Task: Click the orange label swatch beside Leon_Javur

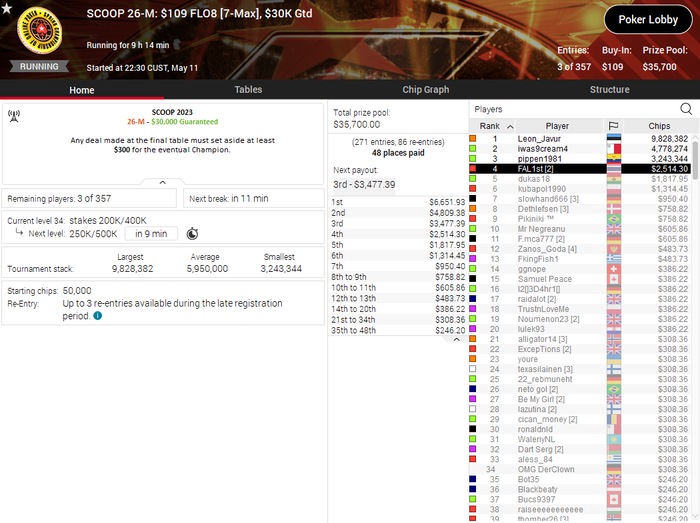Action: (x=472, y=139)
